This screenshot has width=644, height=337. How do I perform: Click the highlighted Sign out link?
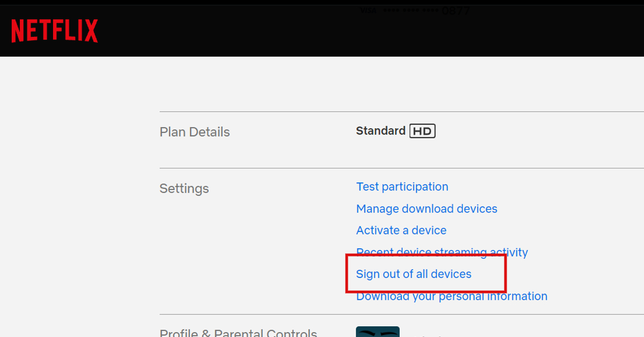point(414,274)
